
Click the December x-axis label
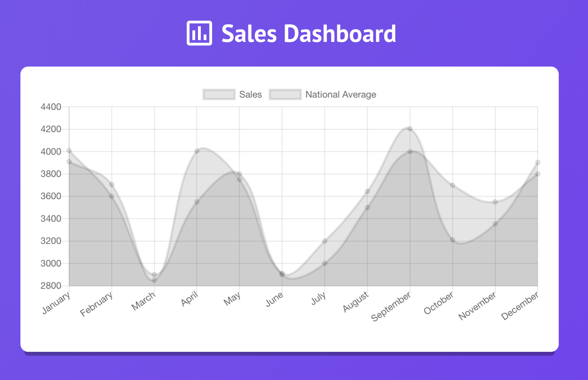pyautogui.click(x=520, y=306)
